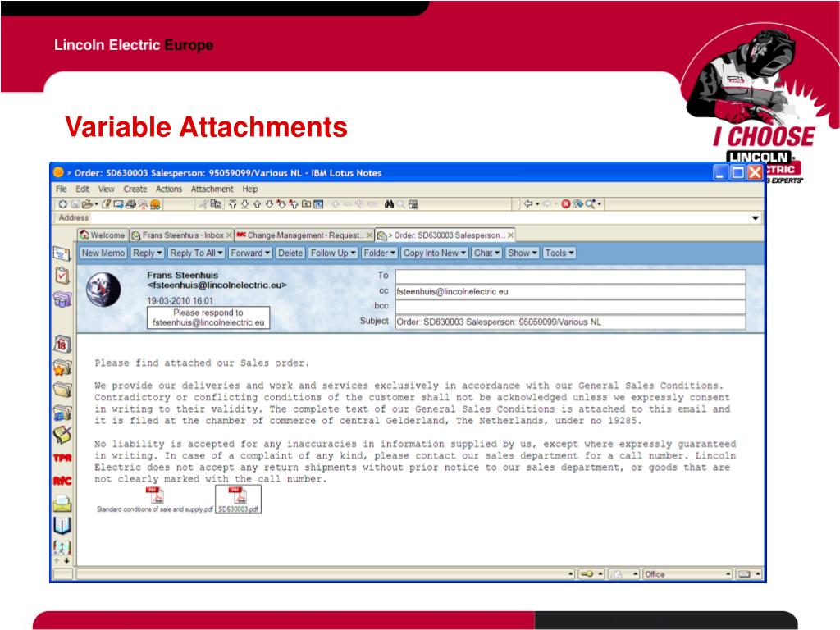The width and height of the screenshot is (840, 630).
Task: Click the 'Please find attached our Sales order.' line
Action: [202, 363]
